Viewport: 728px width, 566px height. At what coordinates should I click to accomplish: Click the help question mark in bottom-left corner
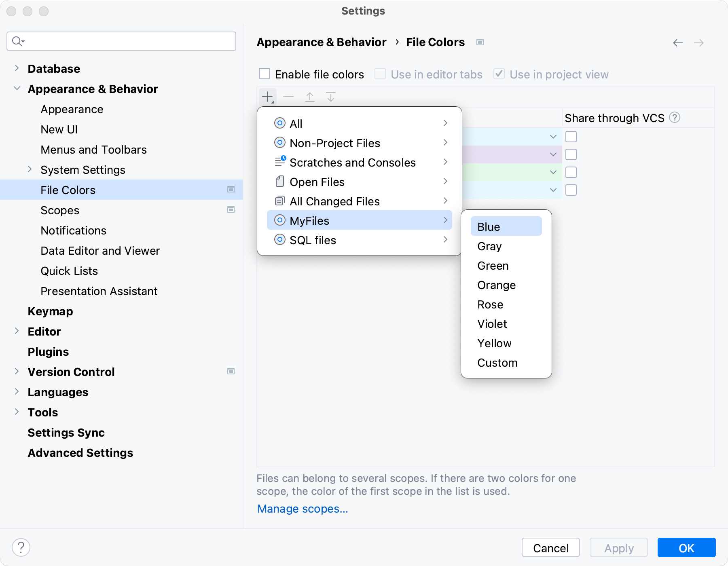(21, 547)
